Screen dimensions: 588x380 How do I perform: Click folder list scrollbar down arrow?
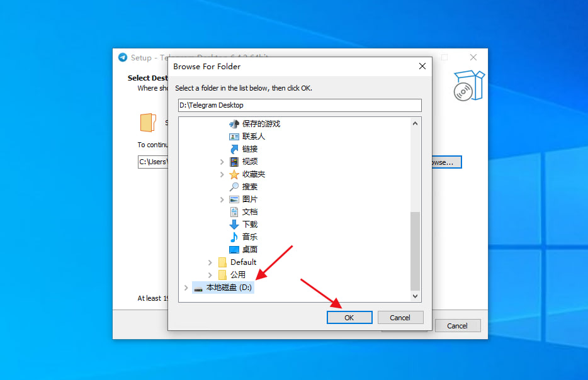click(415, 296)
